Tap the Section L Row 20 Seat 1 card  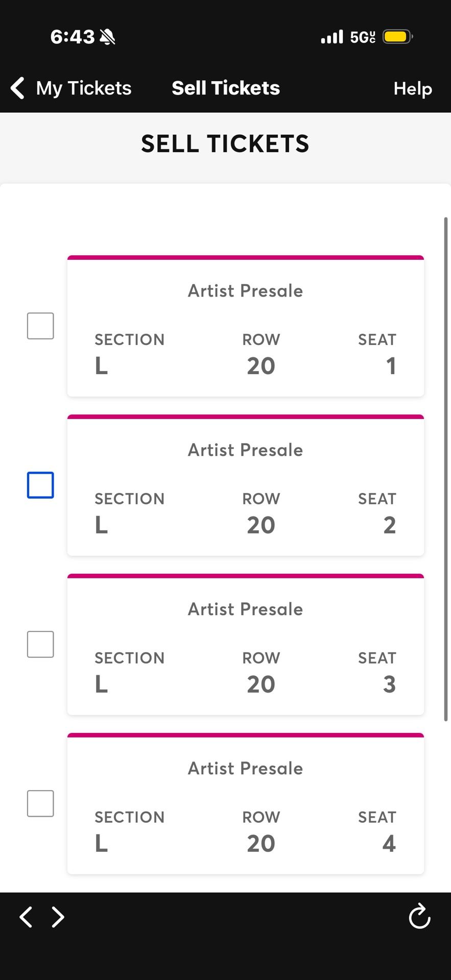tap(246, 327)
